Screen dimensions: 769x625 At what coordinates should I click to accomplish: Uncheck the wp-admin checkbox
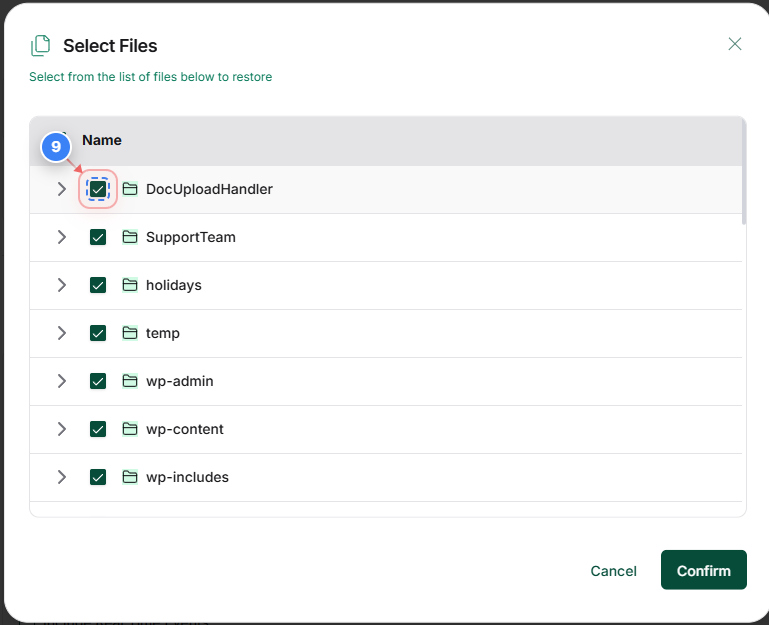[x=98, y=381]
